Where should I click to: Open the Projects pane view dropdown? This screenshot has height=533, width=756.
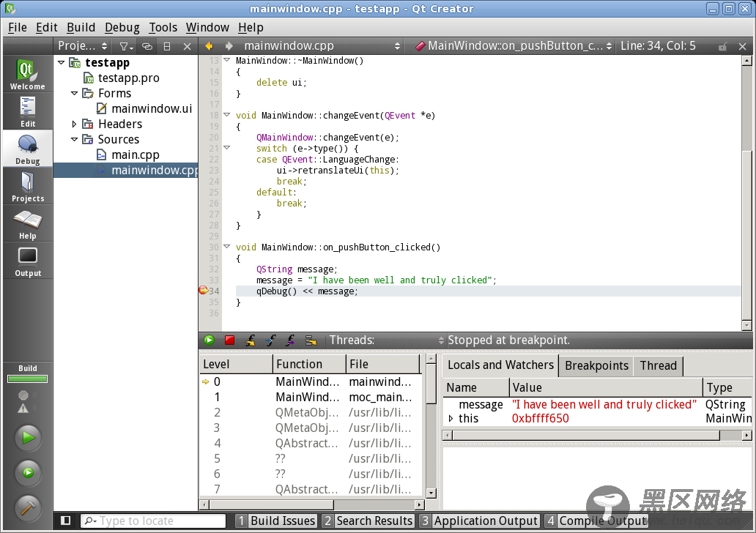click(83, 46)
